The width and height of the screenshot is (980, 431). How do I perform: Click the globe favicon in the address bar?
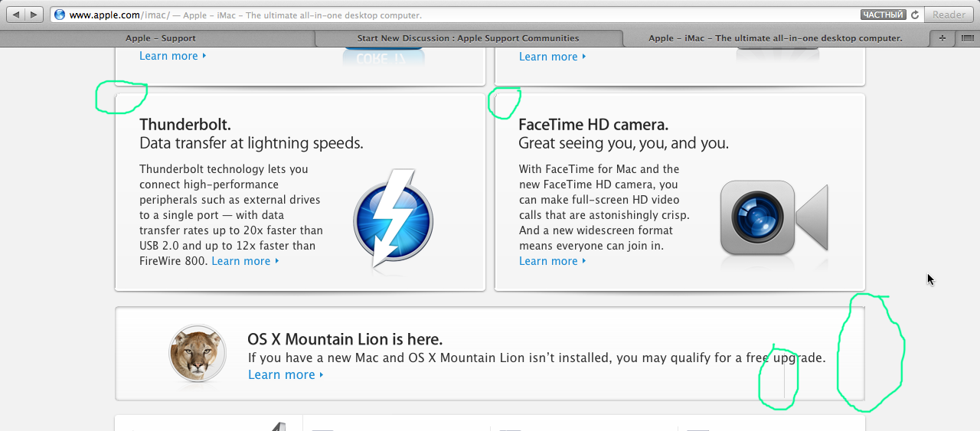click(x=60, y=15)
